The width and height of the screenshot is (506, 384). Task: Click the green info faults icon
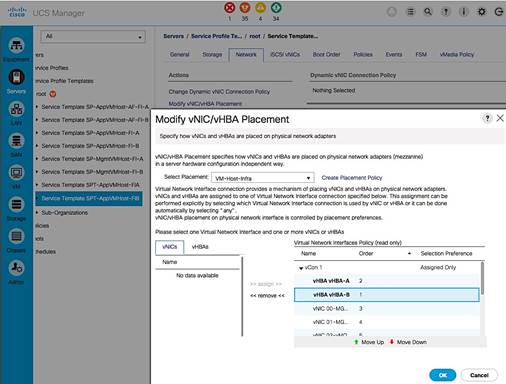click(276, 8)
